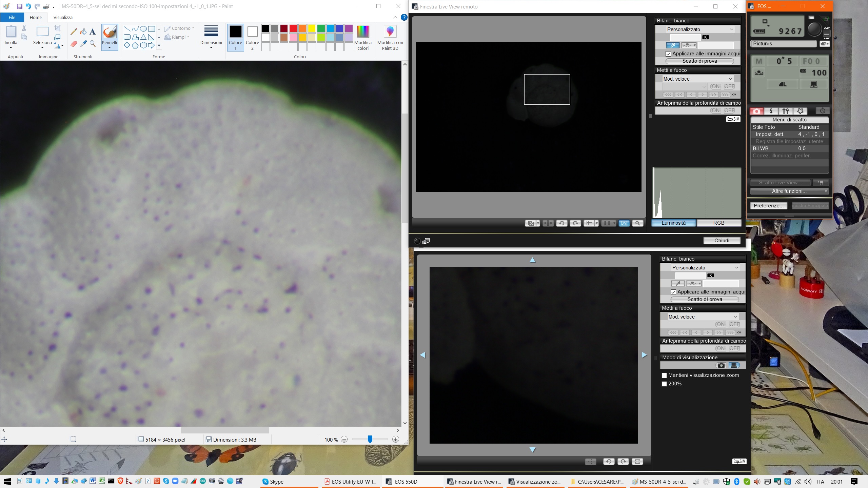This screenshot has height=488, width=868.
Task: Toggle 200% zoom checkbox in zoom view
Action: [664, 384]
